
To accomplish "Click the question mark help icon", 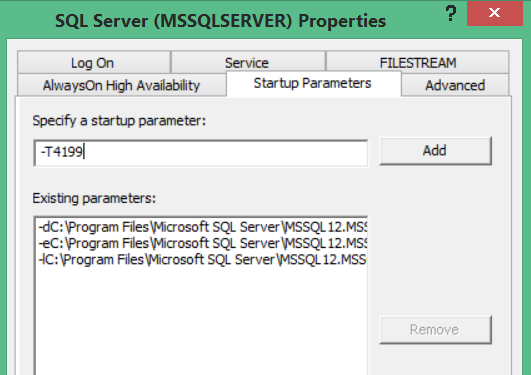I will pyautogui.click(x=451, y=14).
